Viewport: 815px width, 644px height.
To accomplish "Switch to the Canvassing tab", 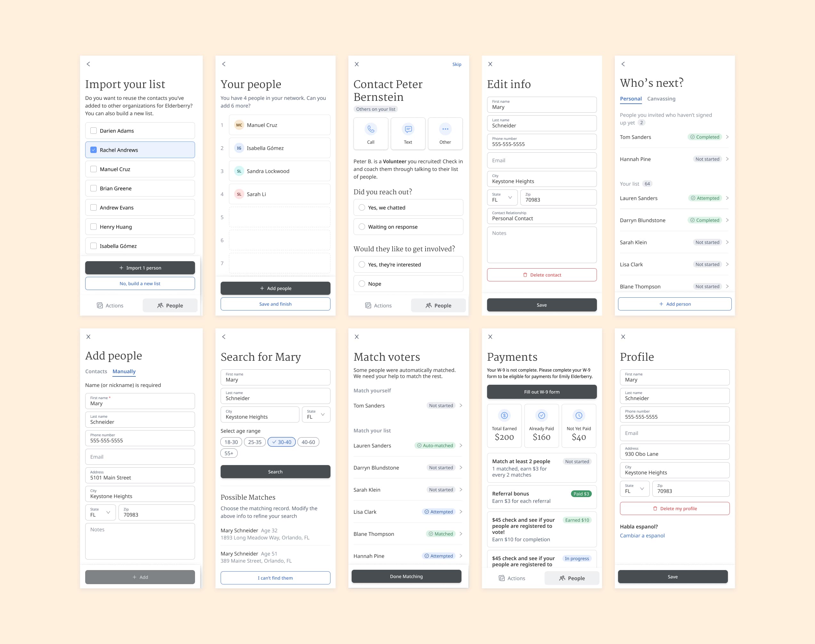I will (661, 99).
